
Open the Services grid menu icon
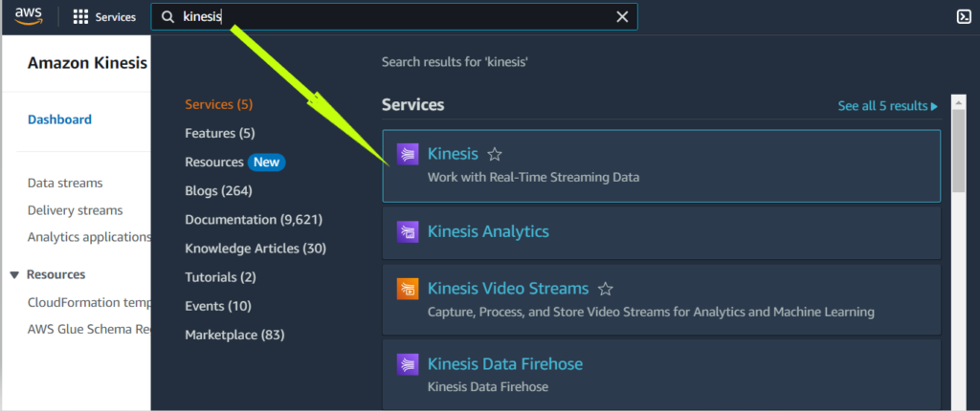[x=80, y=17]
